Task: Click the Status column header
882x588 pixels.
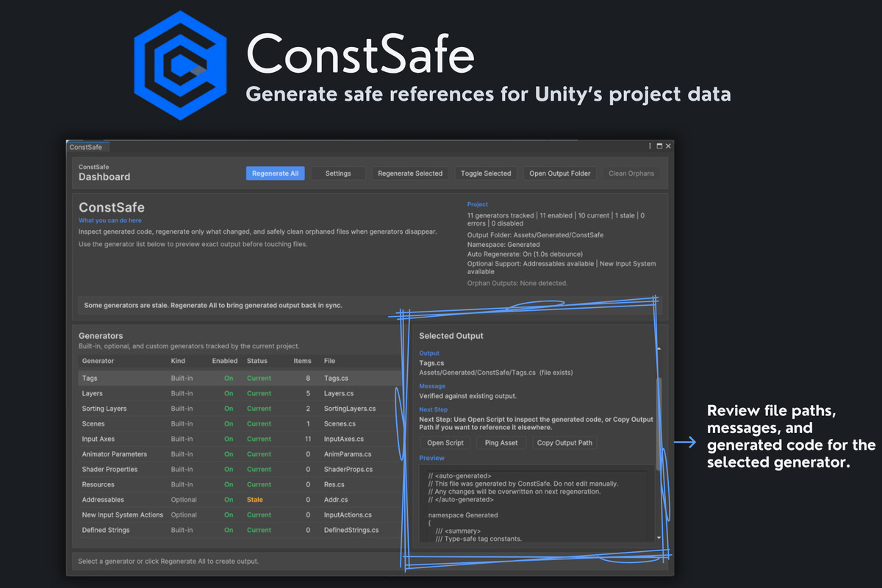Action: (x=257, y=361)
